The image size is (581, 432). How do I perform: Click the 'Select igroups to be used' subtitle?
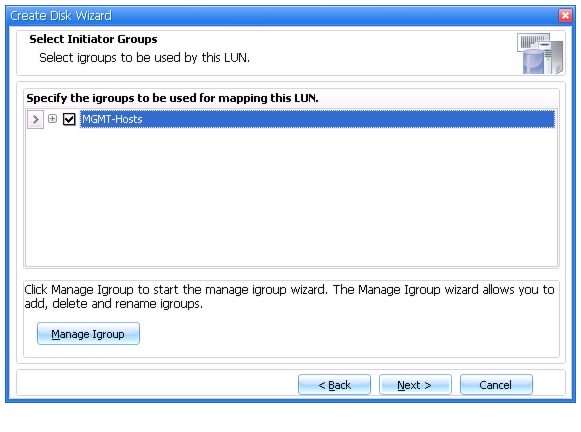point(145,58)
